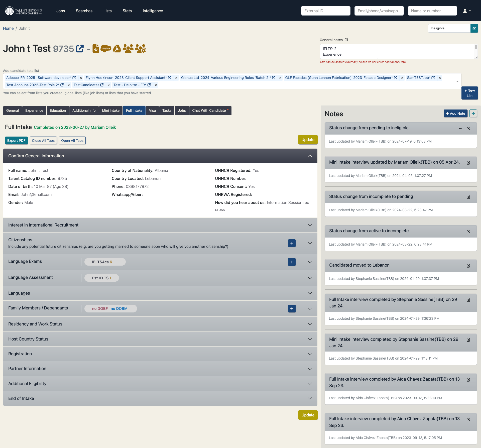
Task: Click the External ID search field
Action: [325, 11]
